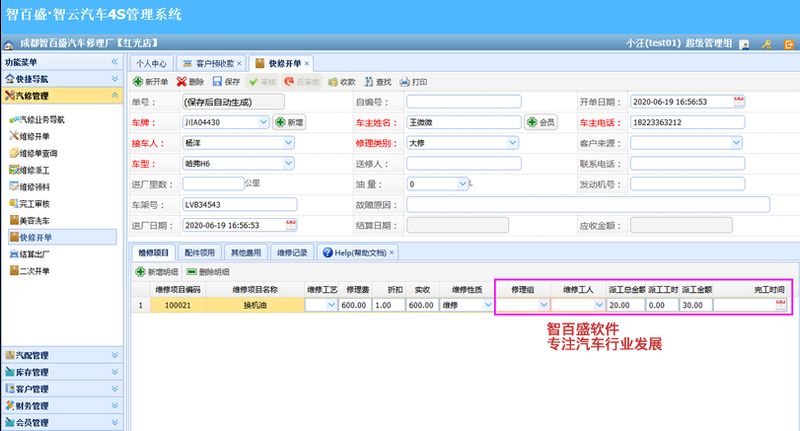
Task: Switch to the 客户预收款 tab
Action: [209, 63]
